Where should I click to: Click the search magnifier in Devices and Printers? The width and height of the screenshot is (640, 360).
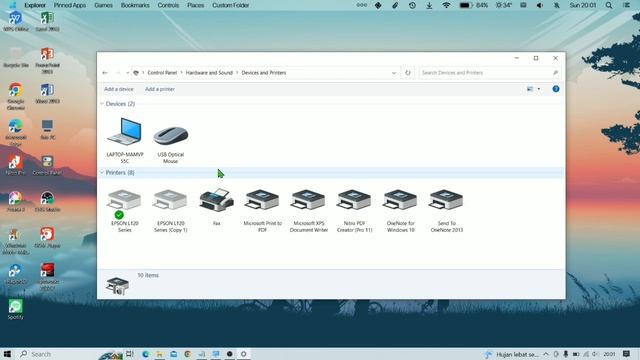(x=555, y=73)
